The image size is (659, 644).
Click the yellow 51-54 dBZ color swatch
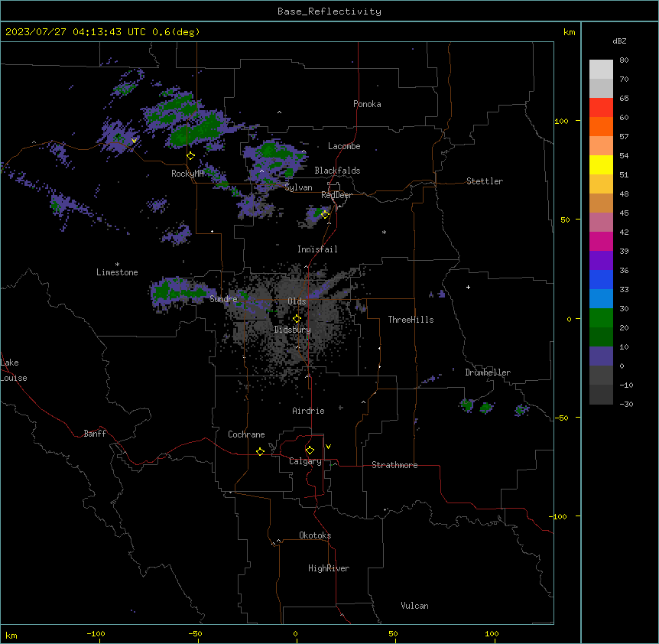[601, 164]
